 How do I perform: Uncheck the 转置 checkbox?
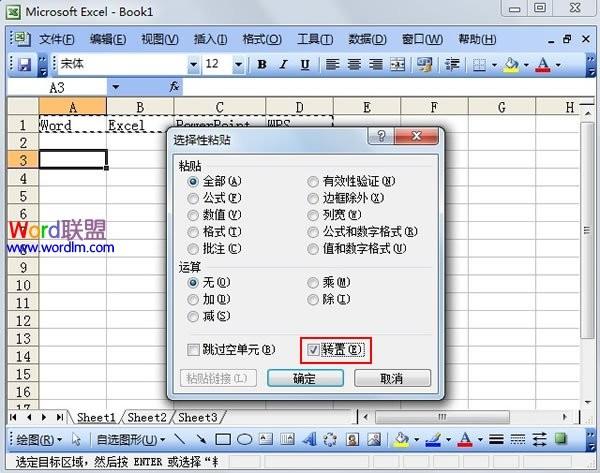(x=314, y=350)
